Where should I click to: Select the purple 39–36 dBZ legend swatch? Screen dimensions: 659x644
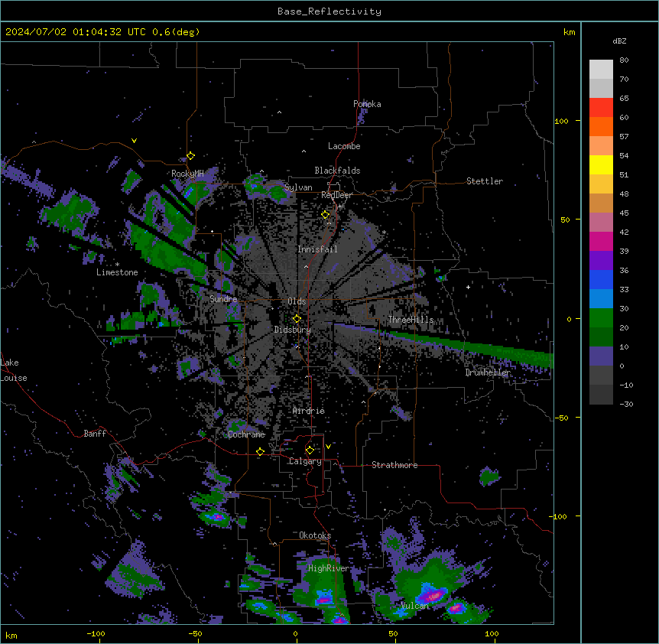click(x=601, y=260)
